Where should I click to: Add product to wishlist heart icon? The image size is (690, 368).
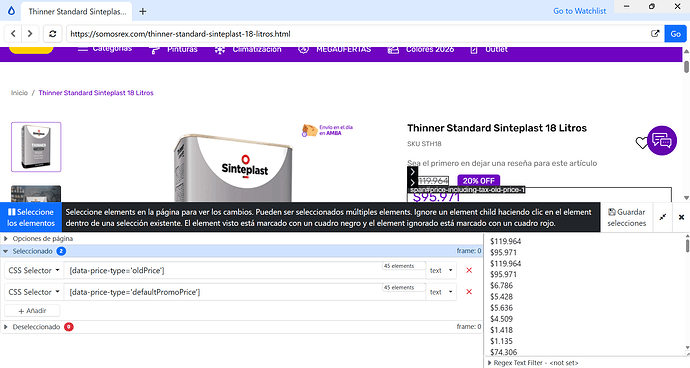(641, 143)
